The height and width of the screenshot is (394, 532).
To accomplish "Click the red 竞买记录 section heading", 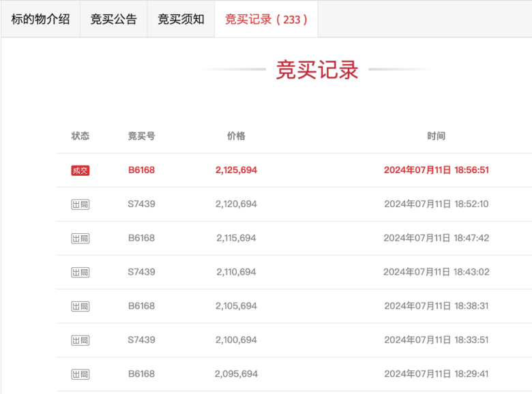I will point(317,70).
